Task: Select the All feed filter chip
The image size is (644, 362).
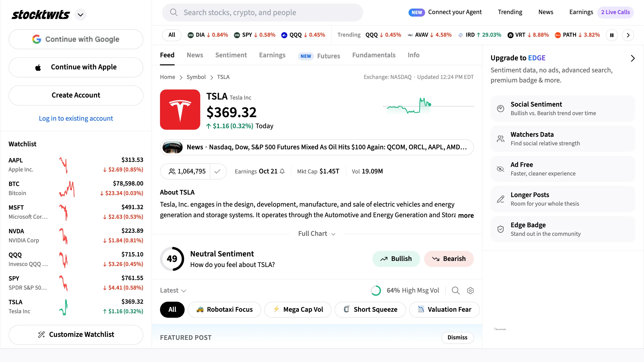Action: [172, 309]
